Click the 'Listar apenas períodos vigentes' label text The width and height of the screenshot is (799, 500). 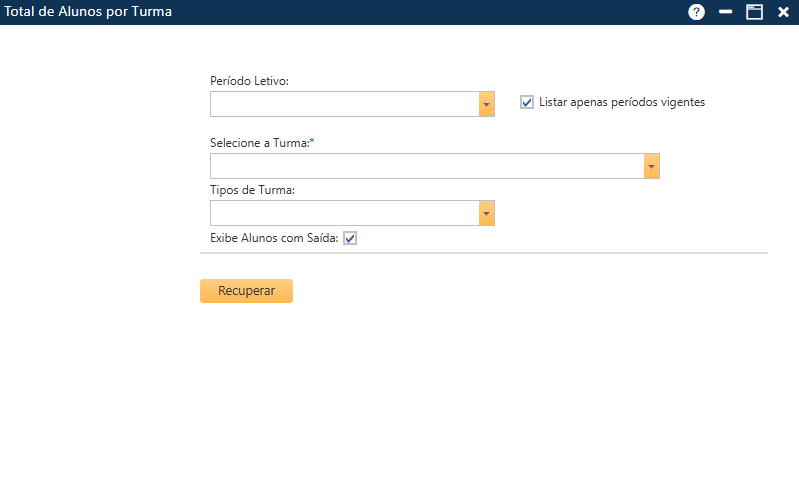[621, 102]
